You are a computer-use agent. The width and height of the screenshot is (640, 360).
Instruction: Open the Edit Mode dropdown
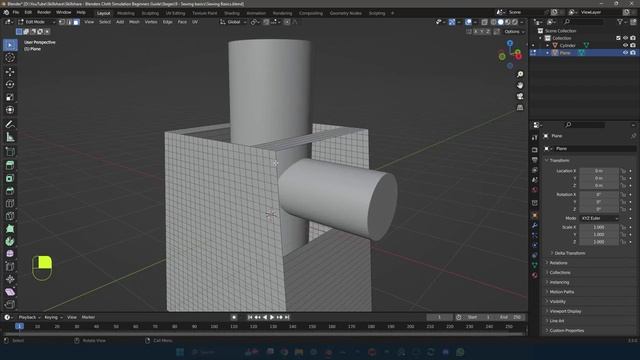(x=36, y=22)
